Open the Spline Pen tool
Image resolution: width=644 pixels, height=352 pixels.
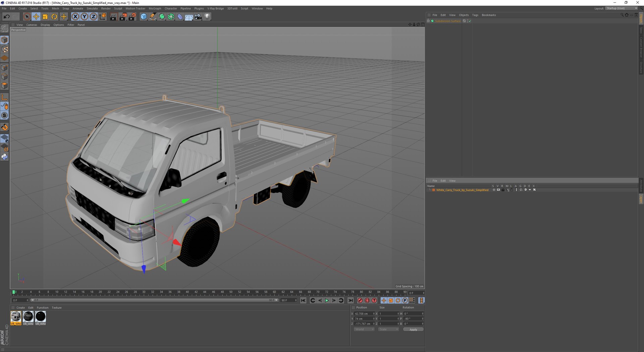(153, 16)
